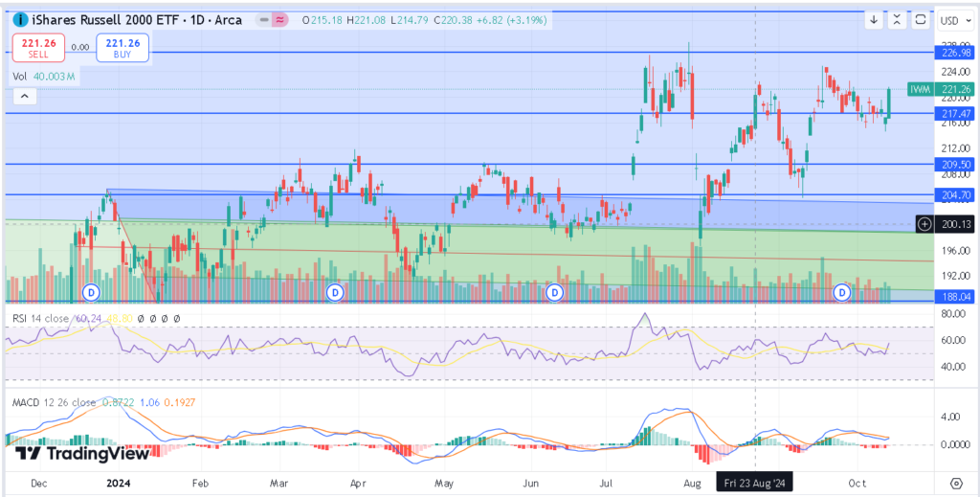
Task: Click the iShares Russell 2000 ETF title
Action: pos(136,20)
